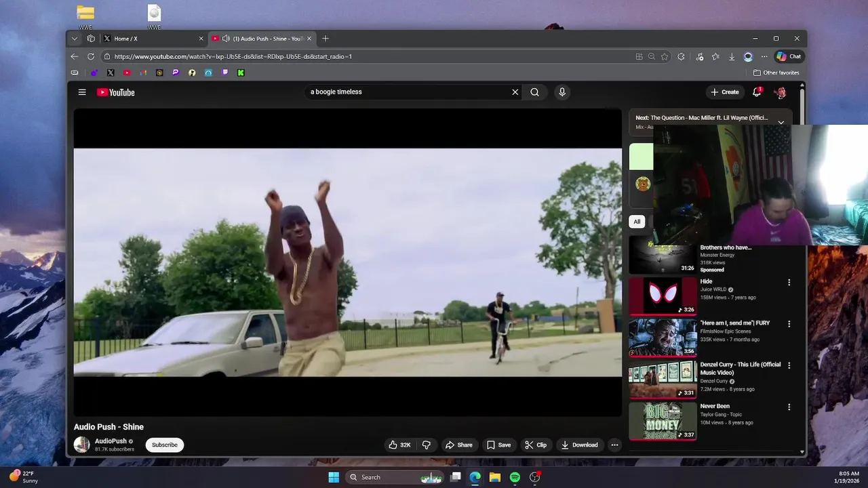Open the X bookmark in favorites bar
The width and height of the screenshot is (868, 488).
point(111,73)
